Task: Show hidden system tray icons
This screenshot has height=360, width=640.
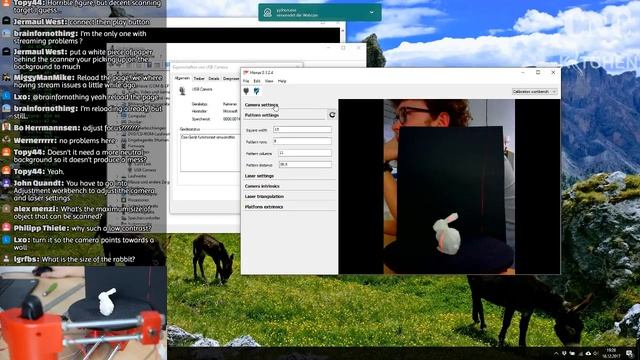Action: (556, 353)
